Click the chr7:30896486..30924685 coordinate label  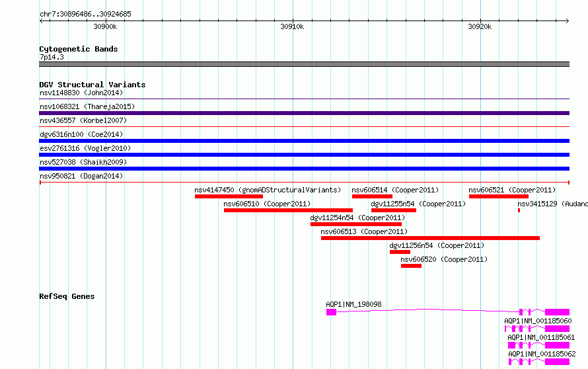(85, 14)
